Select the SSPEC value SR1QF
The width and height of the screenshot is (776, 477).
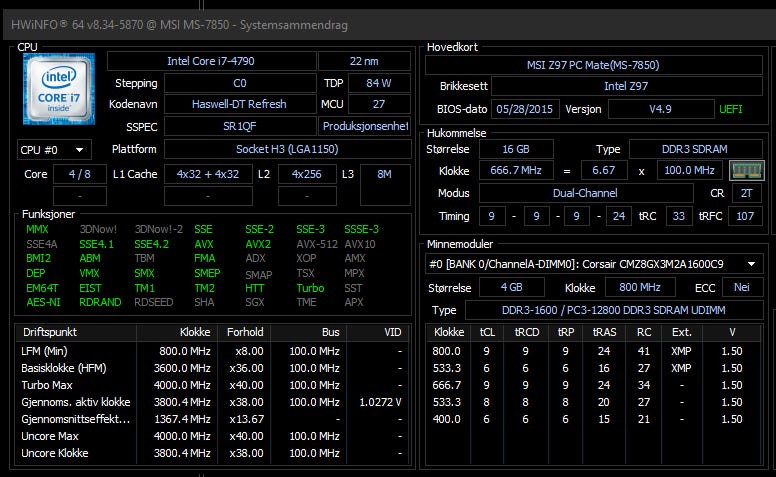(240, 126)
